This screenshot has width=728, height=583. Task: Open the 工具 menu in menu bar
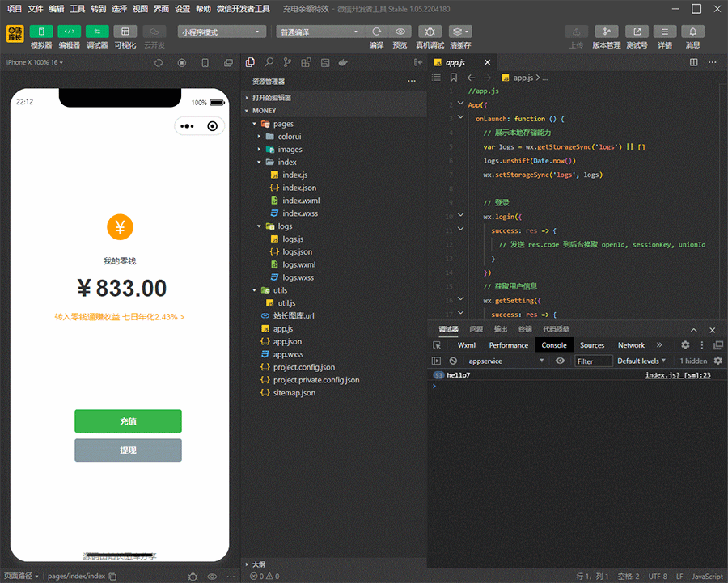pos(77,9)
